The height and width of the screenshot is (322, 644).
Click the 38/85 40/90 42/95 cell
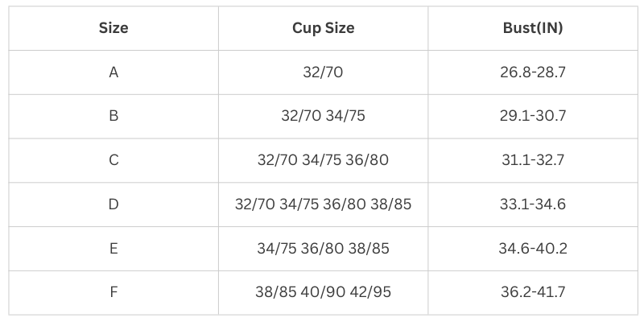coord(323,291)
